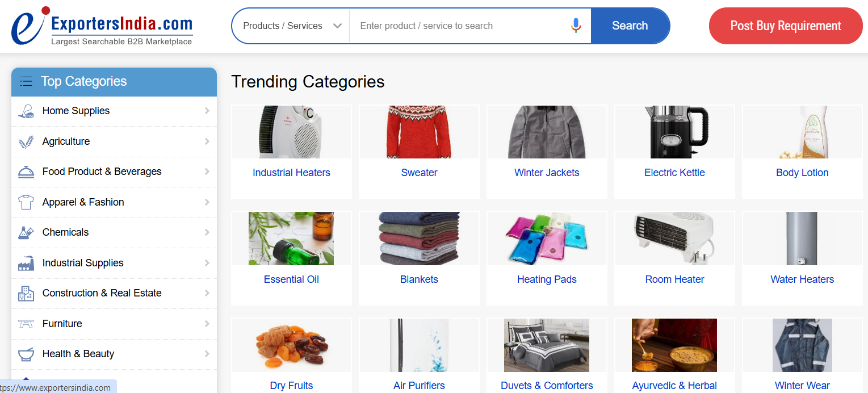This screenshot has height=393, width=868.
Task: Click the Essential Oil product thumbnail
Action: click(291, 239)
